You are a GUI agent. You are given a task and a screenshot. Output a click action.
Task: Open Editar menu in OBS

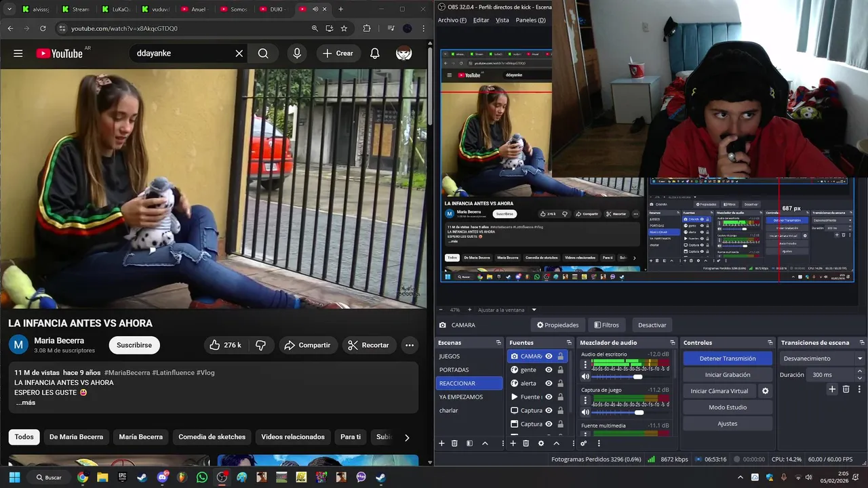pyautogui.click(x=481, y=20)
